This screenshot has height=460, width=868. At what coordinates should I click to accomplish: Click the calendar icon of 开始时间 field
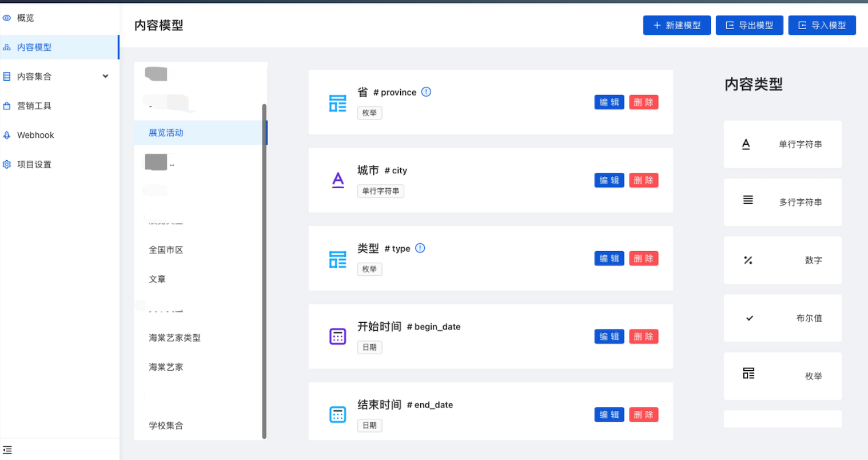click(x=338, y=336)
